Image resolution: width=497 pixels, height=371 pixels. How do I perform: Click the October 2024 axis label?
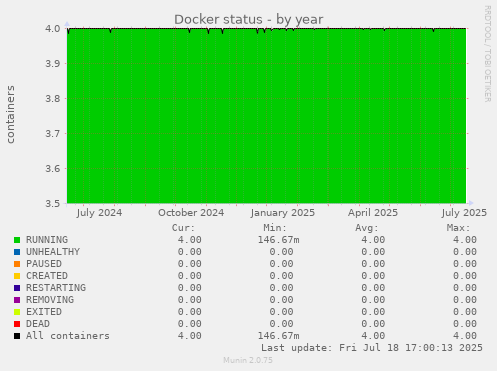click(x=191, y=213)
